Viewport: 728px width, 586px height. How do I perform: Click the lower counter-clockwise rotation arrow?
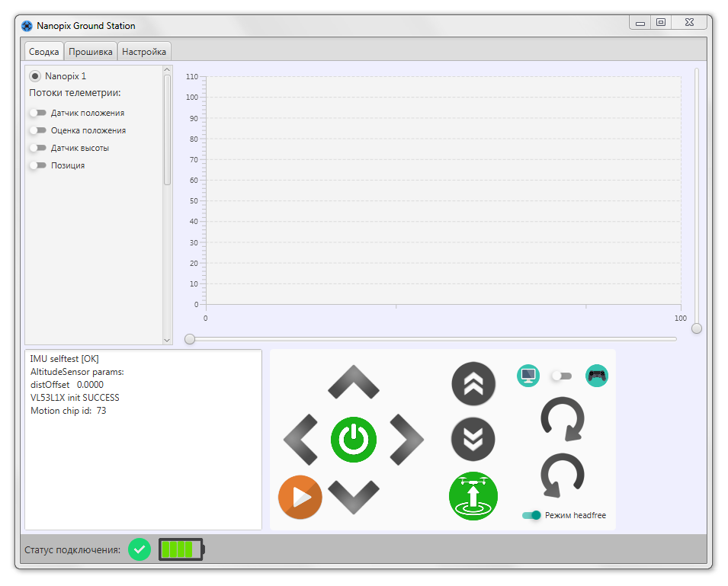[x=563, y=475]
